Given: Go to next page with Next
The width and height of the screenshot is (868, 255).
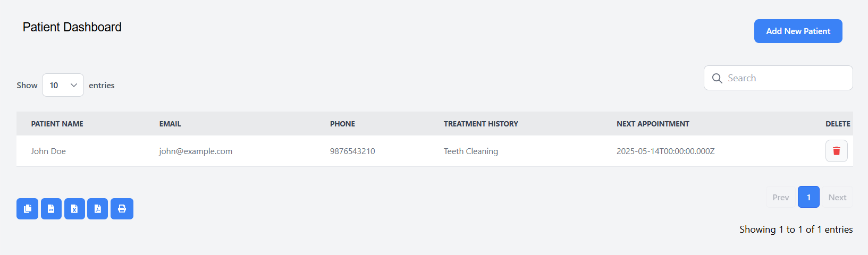Looking at the screenshot, I should [837, 197].
